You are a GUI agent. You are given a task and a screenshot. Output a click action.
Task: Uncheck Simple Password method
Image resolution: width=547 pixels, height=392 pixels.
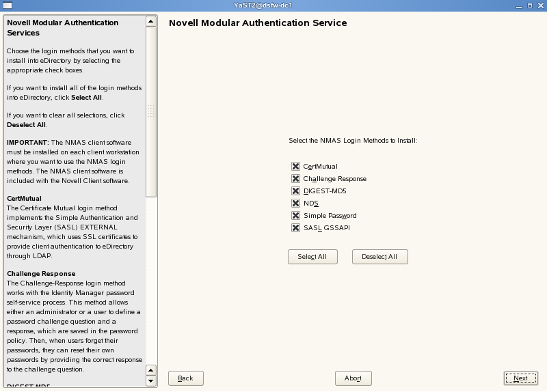295,215
